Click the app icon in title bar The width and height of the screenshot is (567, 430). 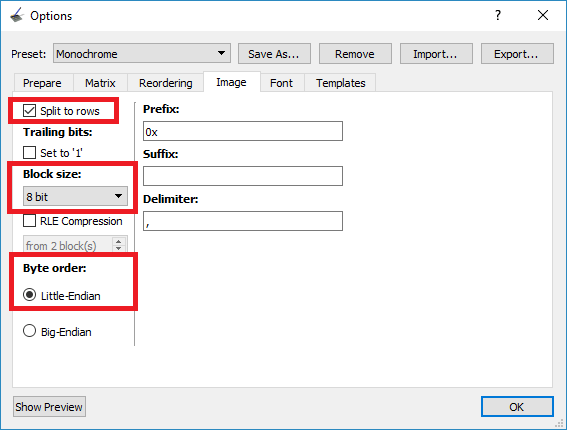17,16
